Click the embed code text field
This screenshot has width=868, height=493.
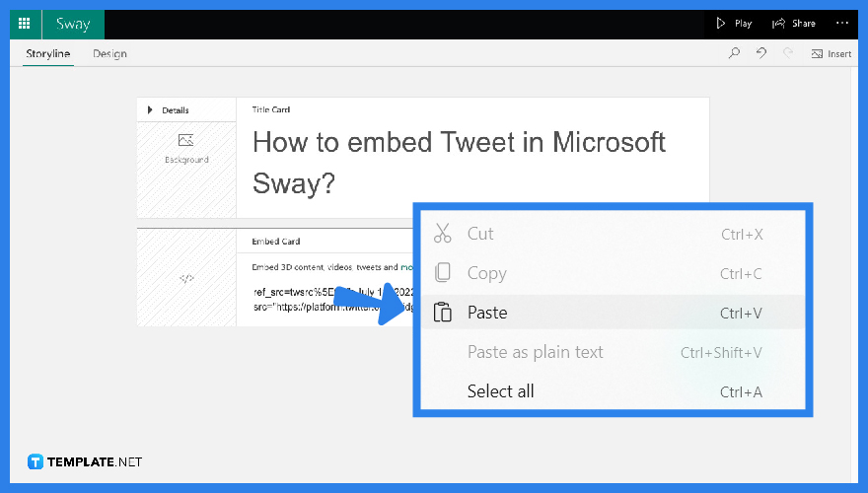coord(333,300)
